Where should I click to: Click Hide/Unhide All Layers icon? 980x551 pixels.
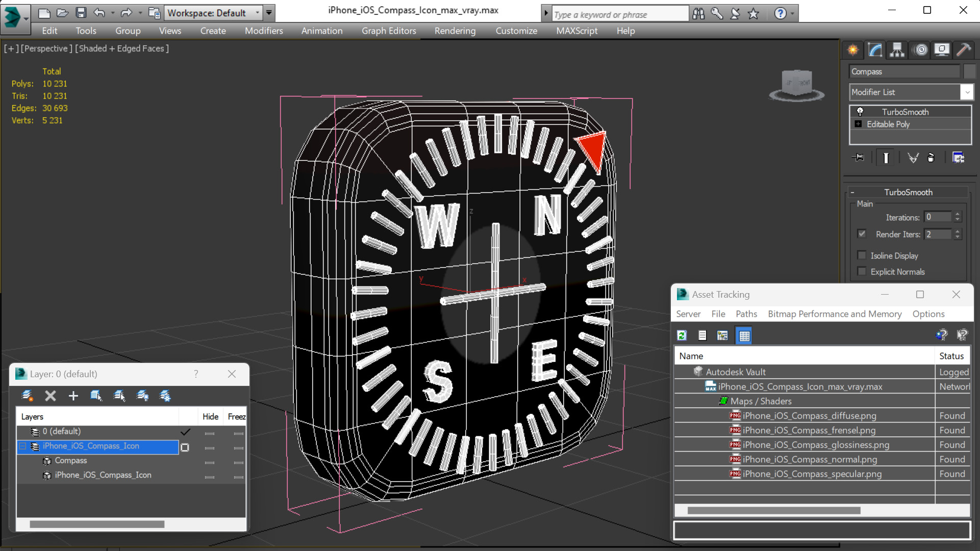(142, 396)
